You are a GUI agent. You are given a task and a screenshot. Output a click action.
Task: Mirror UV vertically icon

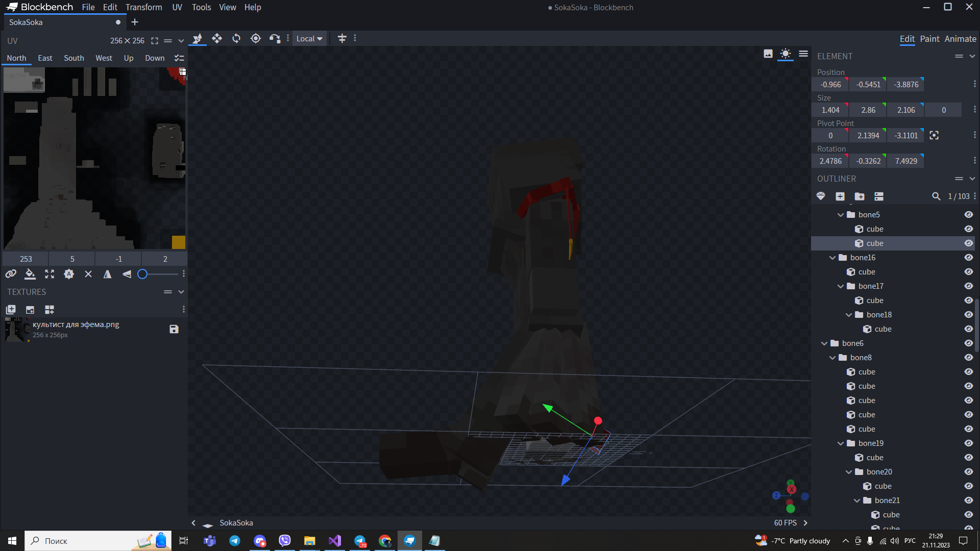tap(127, 274)
